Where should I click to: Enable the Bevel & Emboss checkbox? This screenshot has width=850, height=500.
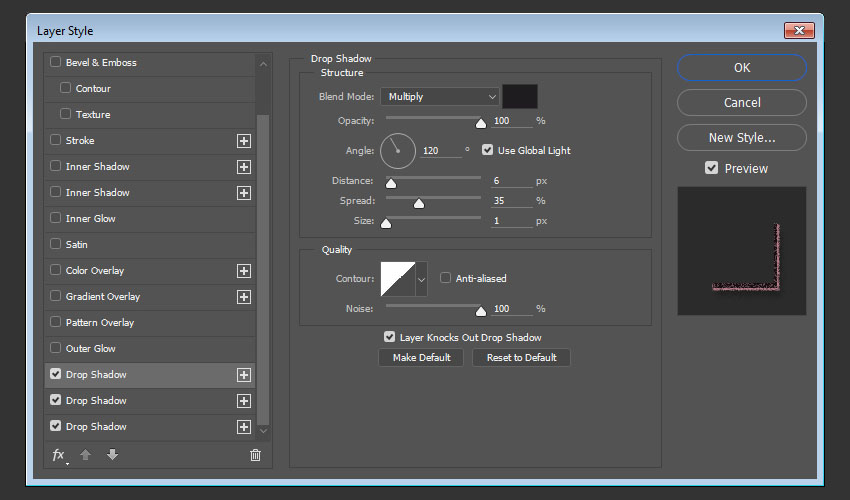[x=56, y=62]
